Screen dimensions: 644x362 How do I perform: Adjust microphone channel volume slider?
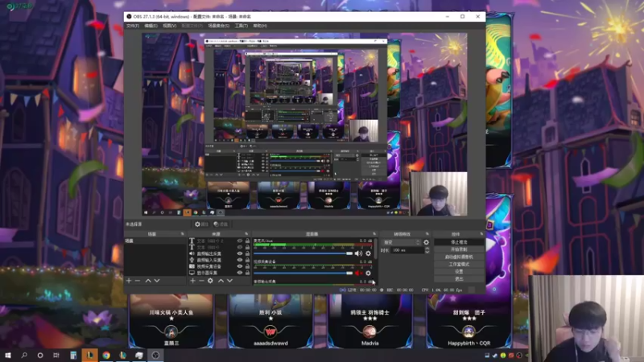[303, 253]
